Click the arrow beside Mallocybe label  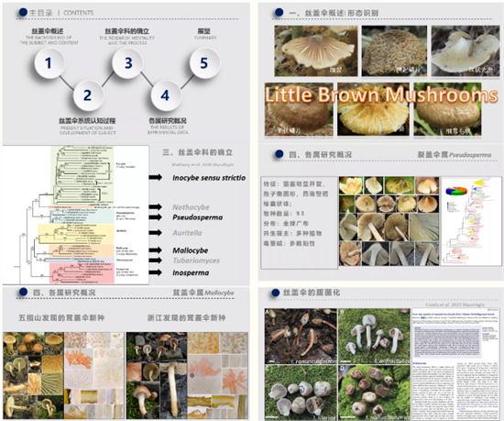155,249
